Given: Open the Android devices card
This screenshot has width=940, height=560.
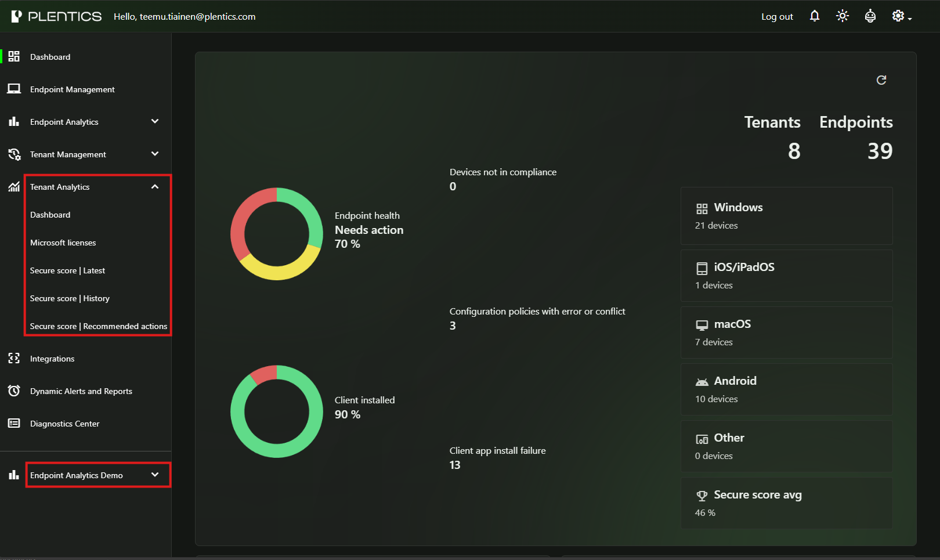Looking at the screenshot, I should pos(786,389).
